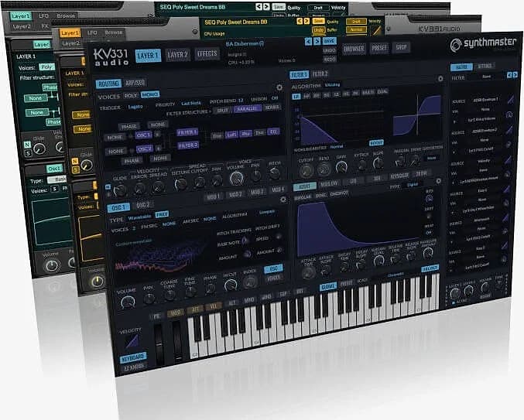Image resolution: width=524 pixels, height=420 pixels.
Task: Switch to FILTER 2 tab
Action: coord(320,74)
